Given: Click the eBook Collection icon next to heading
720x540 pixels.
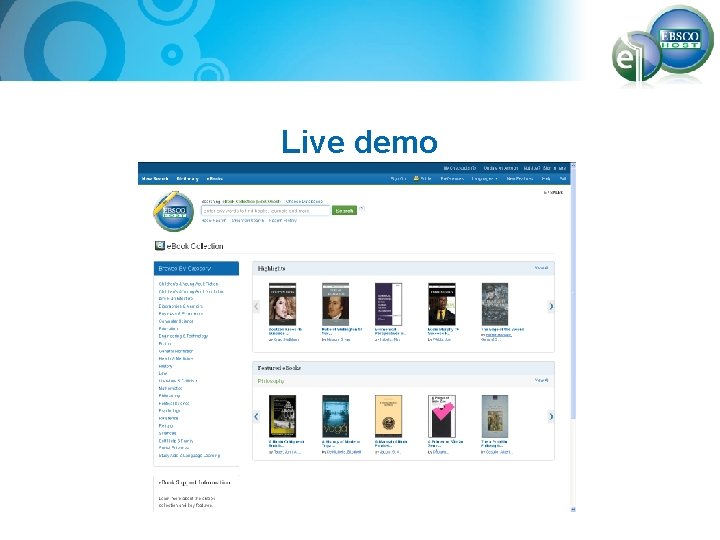Looking at the screenshot, I should point(159,246).
